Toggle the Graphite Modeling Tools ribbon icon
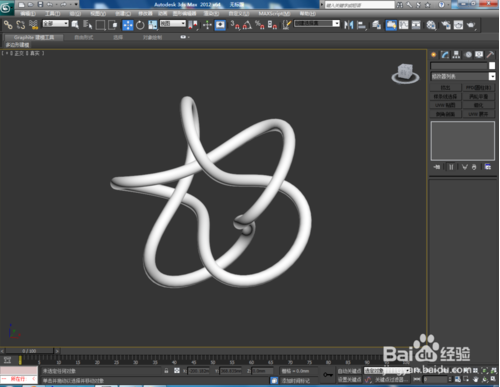Viewport: 500px width, 387px height. click(x=391, y=25)
